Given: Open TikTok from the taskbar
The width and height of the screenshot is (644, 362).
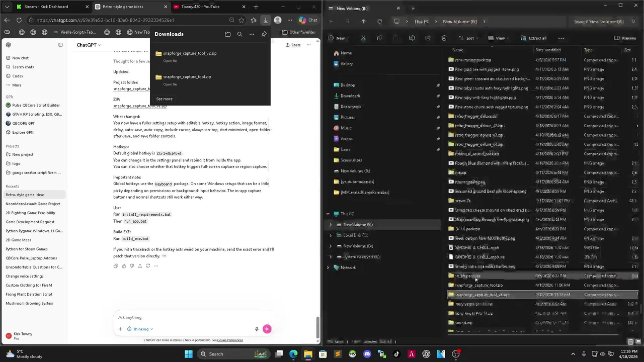Looking at the screenshot, I should tap(396, 354).
